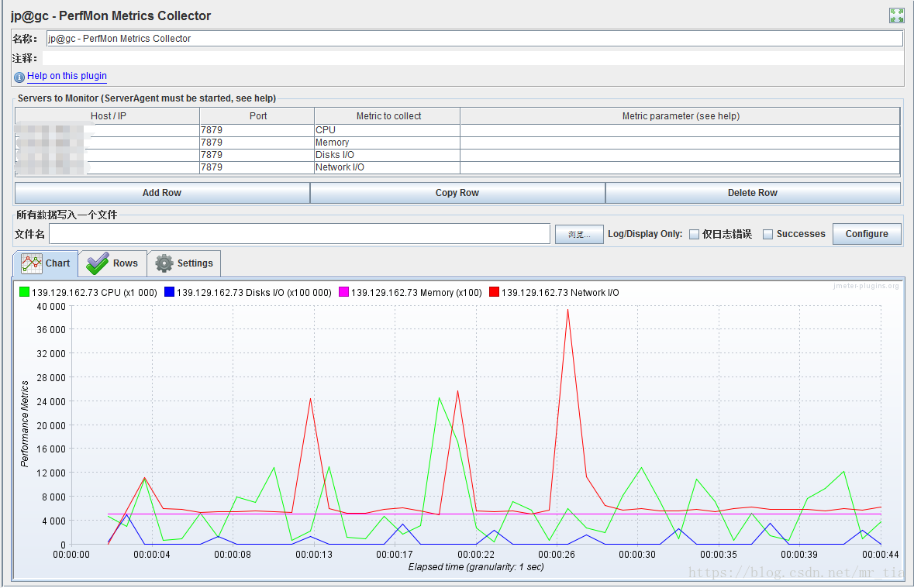Click the port 7879 cell in the Disks I/O row
Image resolution: width=914 pixels, height=588 pixels.
[257, 154]
